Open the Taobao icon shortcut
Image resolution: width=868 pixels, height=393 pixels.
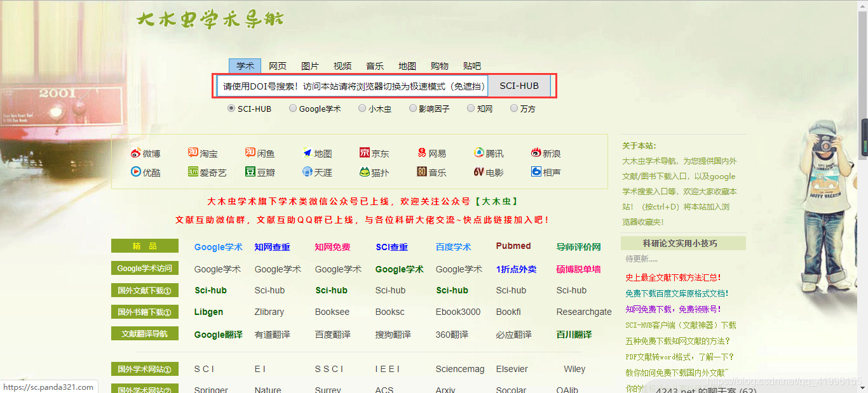click(x=193, y=153)
